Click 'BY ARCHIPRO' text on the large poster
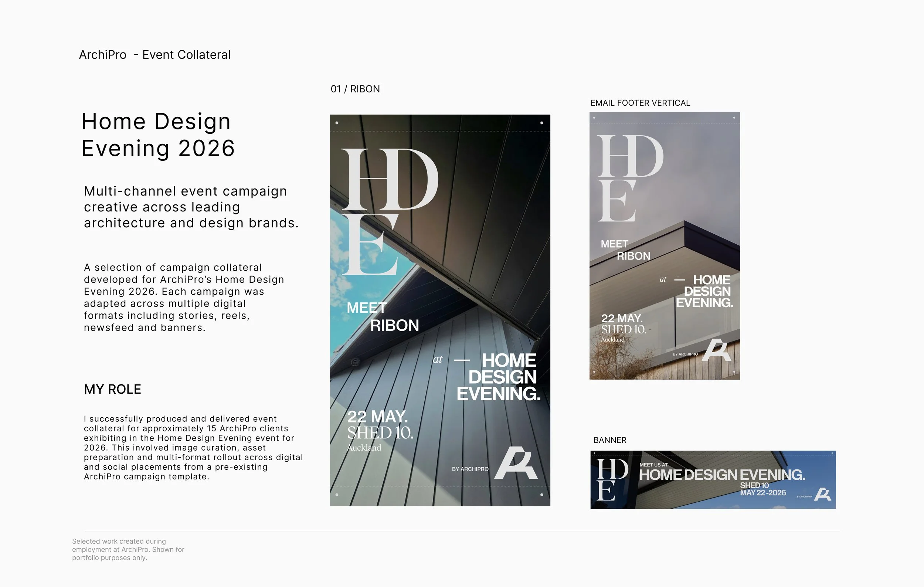The image size is (924, 587). click(x=470, y=469)
